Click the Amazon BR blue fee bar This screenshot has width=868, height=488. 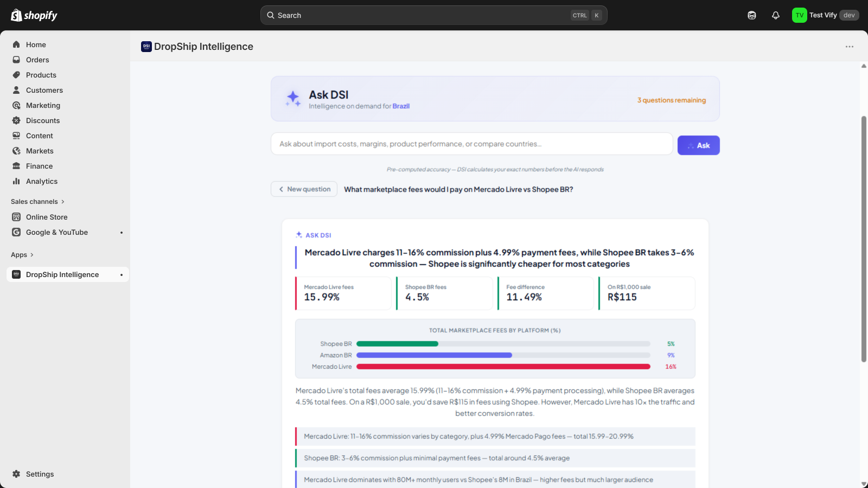click(434, 355)
